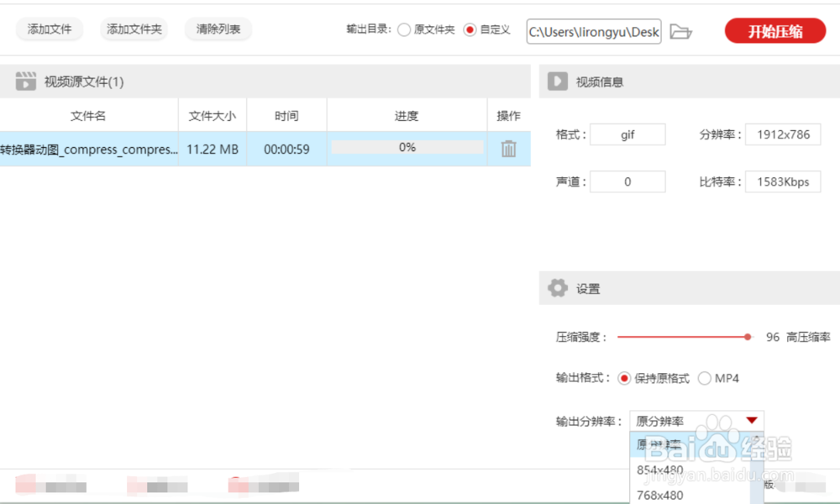The width and height of the screenshot is (840, 504).
Task: Click the bitrate field showing 1583Kbps
Action: click(x=783, y=181)
